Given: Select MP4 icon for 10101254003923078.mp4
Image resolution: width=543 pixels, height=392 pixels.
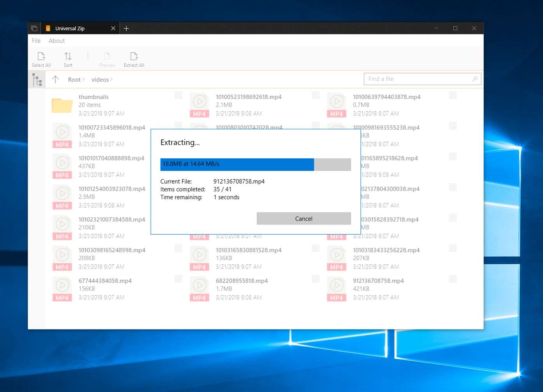Looking at the screenshot, I should point(62,197).
